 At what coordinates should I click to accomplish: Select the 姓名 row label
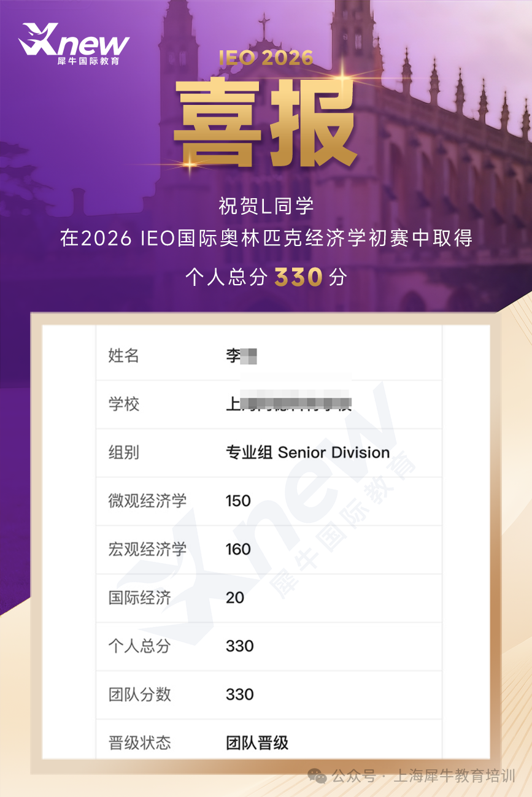pyautogui.click(x=124, y=355)
